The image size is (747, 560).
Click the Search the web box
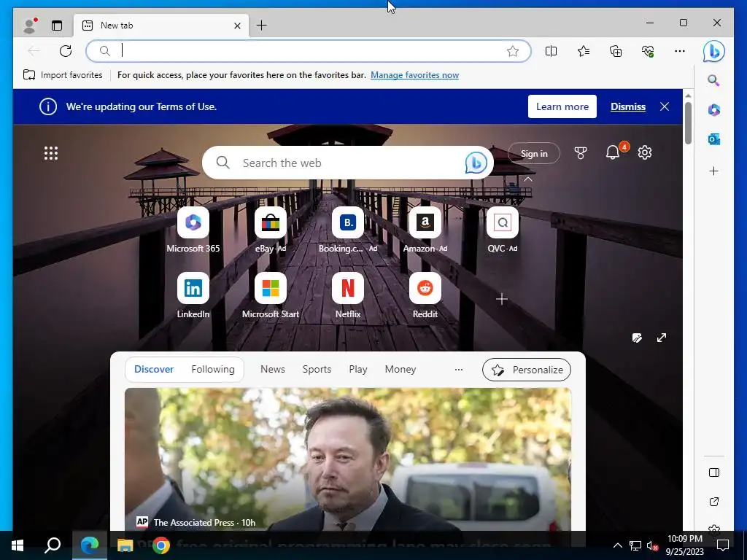[x=348, y=163]
